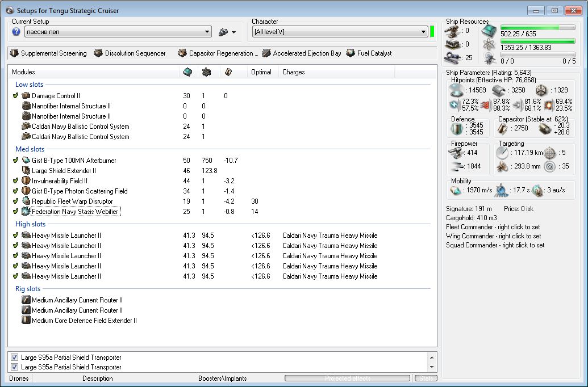Collapse the Med slots group
Screen dimensions: 588x387
[x=30, y=149]
